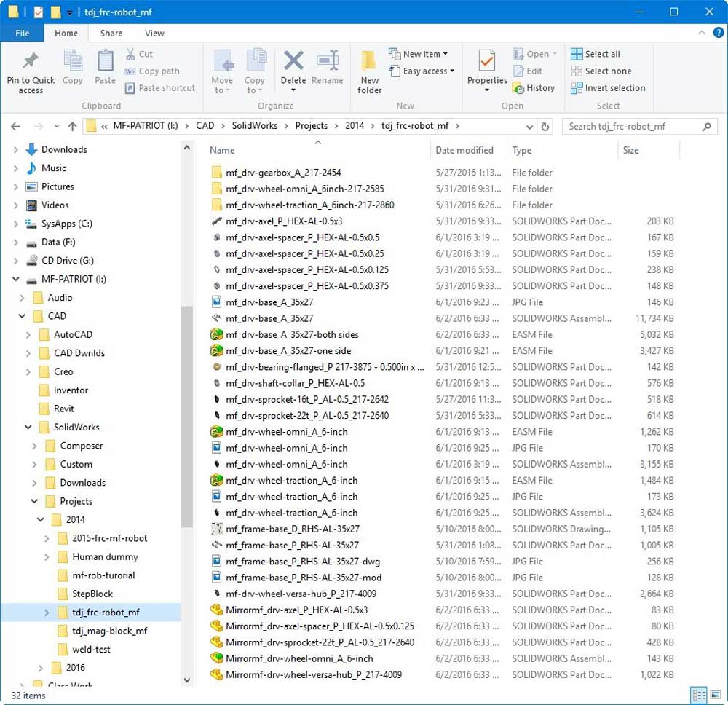The image size is (728, 705).
Task: Open the New item dropdown
Action: point(419,54)
